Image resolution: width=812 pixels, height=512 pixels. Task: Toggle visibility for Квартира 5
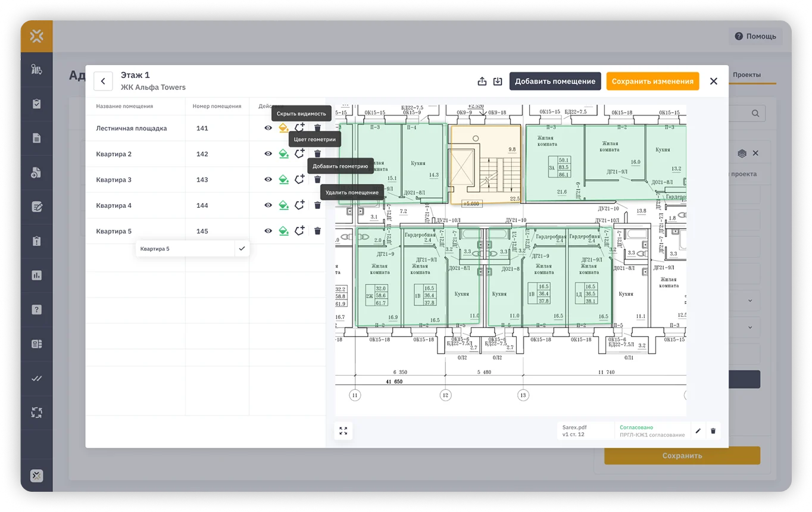click(x=268, y=231)
